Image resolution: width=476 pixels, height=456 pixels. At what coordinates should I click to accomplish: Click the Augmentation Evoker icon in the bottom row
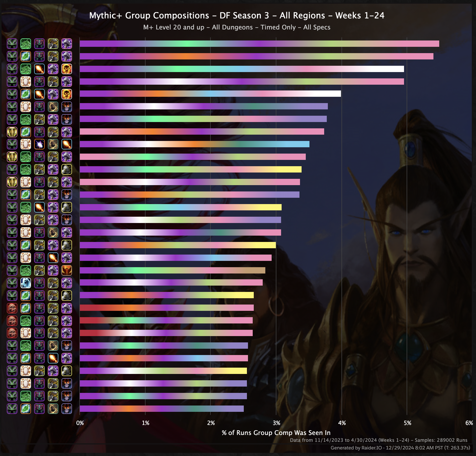53,409
